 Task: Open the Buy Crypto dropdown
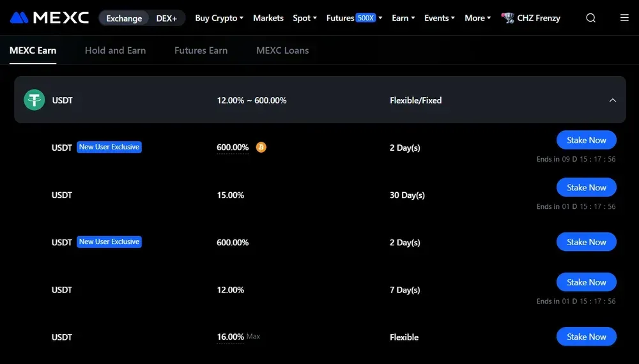(x=219, y=18)
